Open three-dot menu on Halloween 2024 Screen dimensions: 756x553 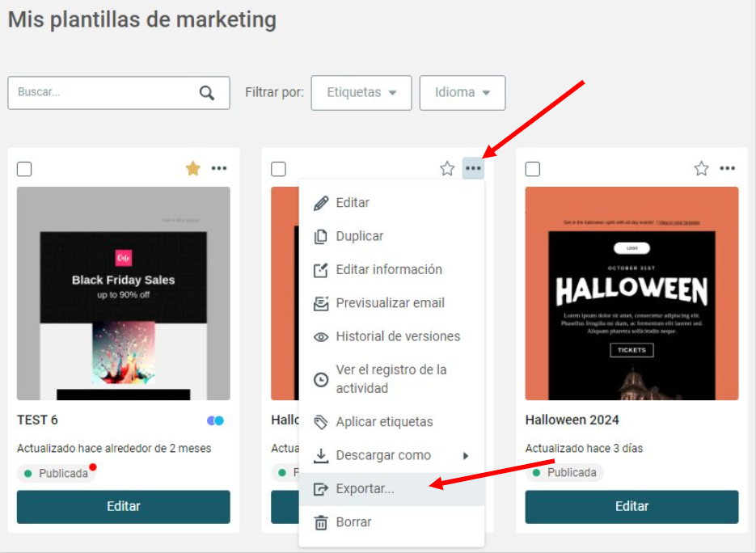(727, 168)
